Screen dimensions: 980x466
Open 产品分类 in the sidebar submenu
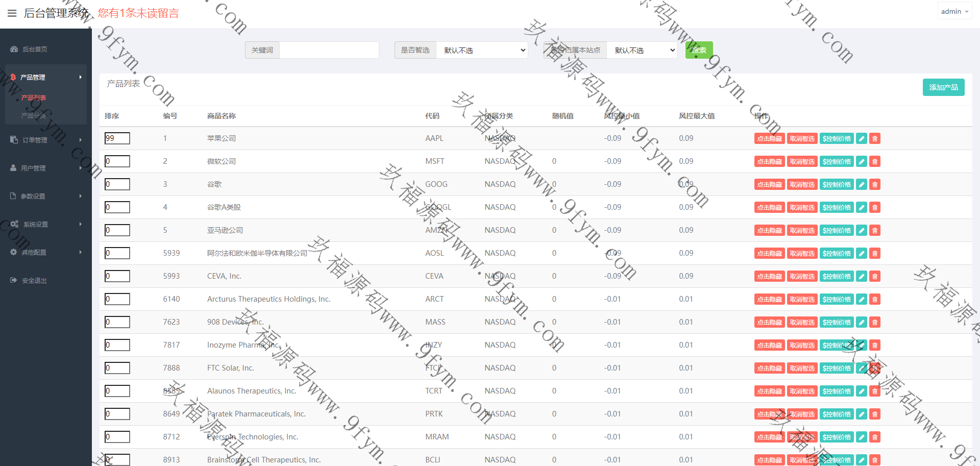(x=34, y=116)
